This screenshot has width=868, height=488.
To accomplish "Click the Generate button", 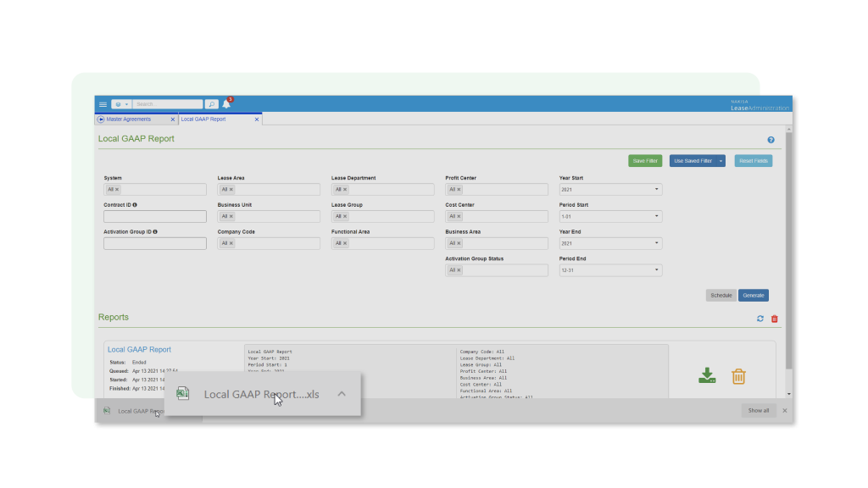I will point(754,296).
